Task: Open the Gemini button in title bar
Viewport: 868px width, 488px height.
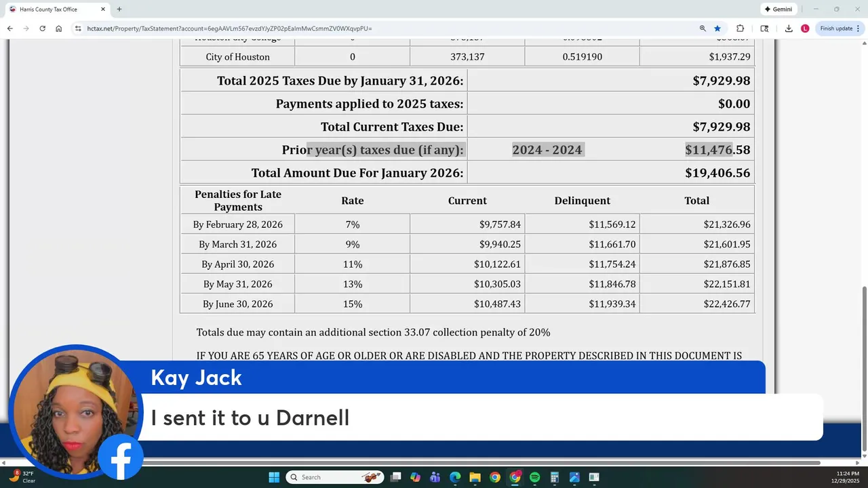Action: click(778, 9)
